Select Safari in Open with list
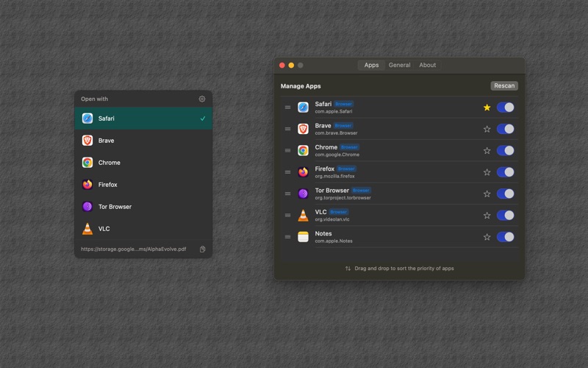This screenshot has height=368, width=588. coord(143,118)
